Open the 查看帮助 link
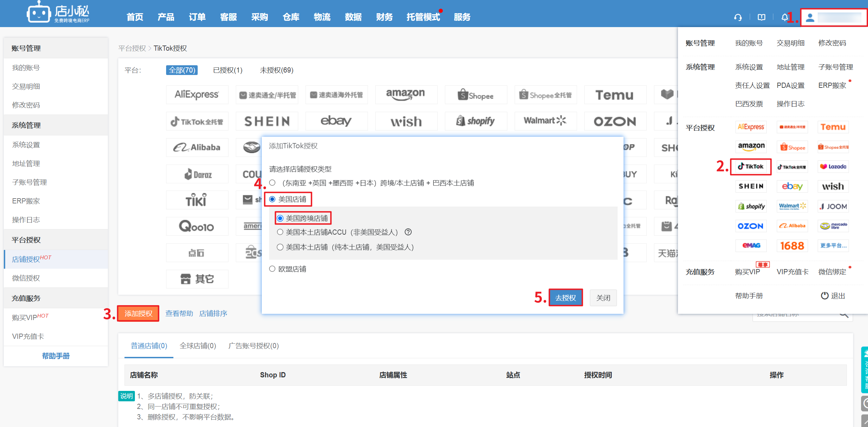The image size is (868, 427). pos(179,313)
